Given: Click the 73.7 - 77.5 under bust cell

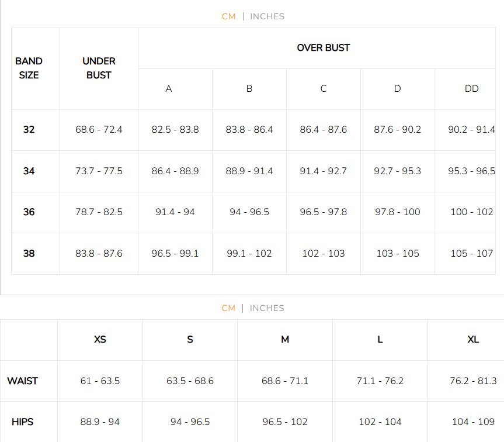Looking at the screenshot, I should 99,171.
